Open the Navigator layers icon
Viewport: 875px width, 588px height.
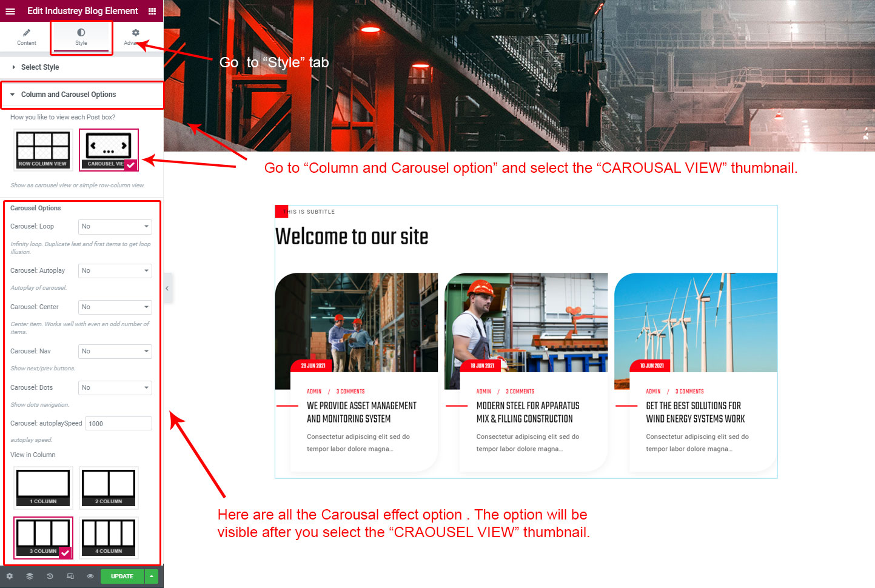30,576
